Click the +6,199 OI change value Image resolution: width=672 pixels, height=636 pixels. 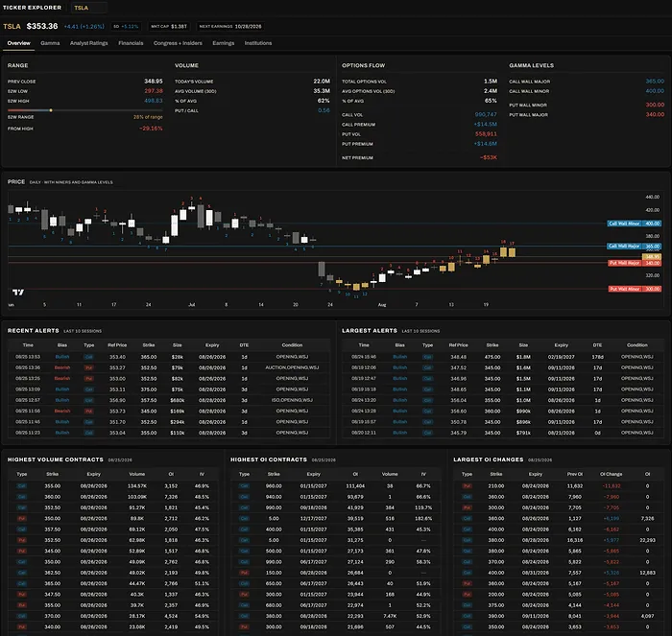pos(612,519)
